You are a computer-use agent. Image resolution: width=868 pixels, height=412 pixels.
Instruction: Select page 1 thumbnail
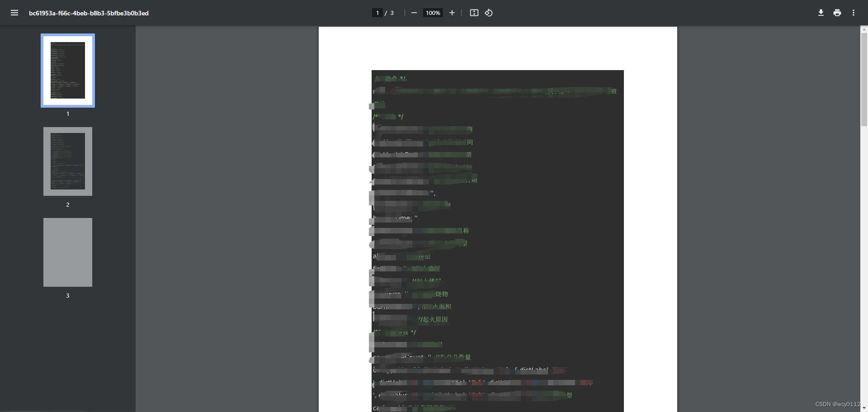[x=68, y=71]
